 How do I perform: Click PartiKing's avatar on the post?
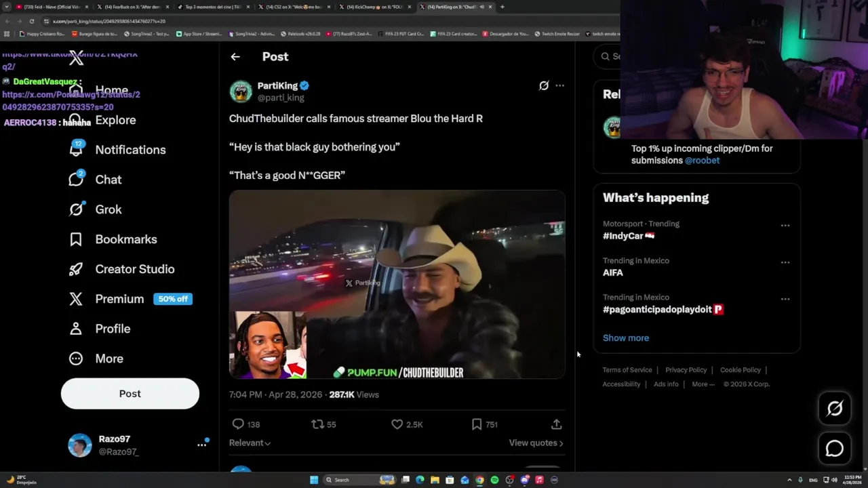[x=241, y=91]
